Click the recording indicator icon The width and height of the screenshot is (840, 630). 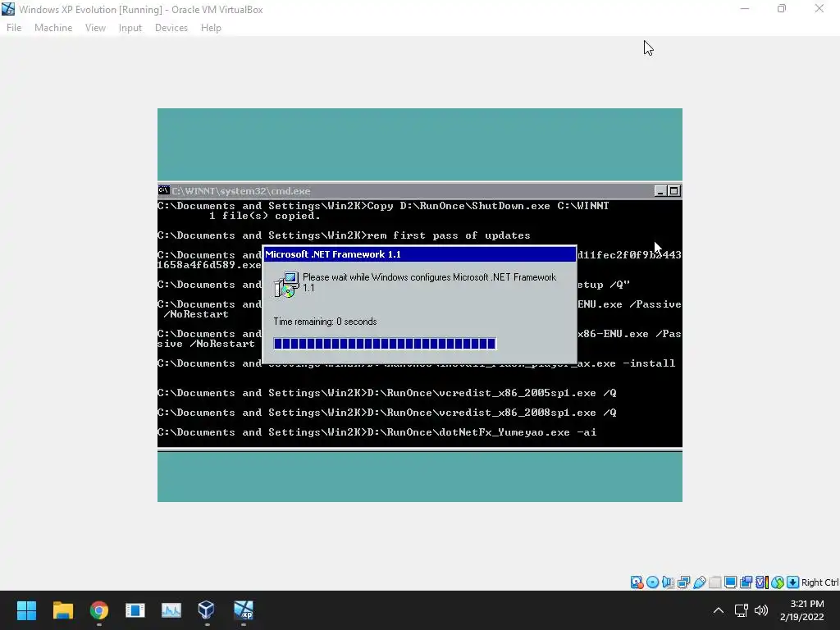[x=746, y=582]
